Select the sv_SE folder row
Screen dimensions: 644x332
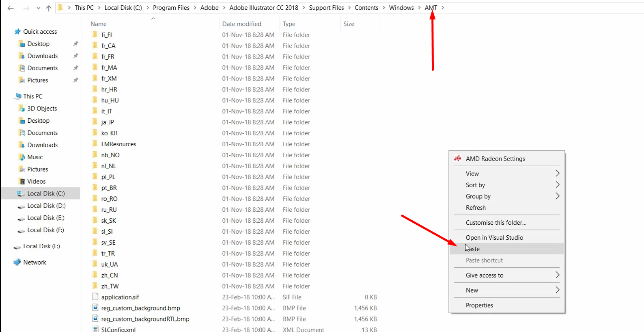point(235,242)
